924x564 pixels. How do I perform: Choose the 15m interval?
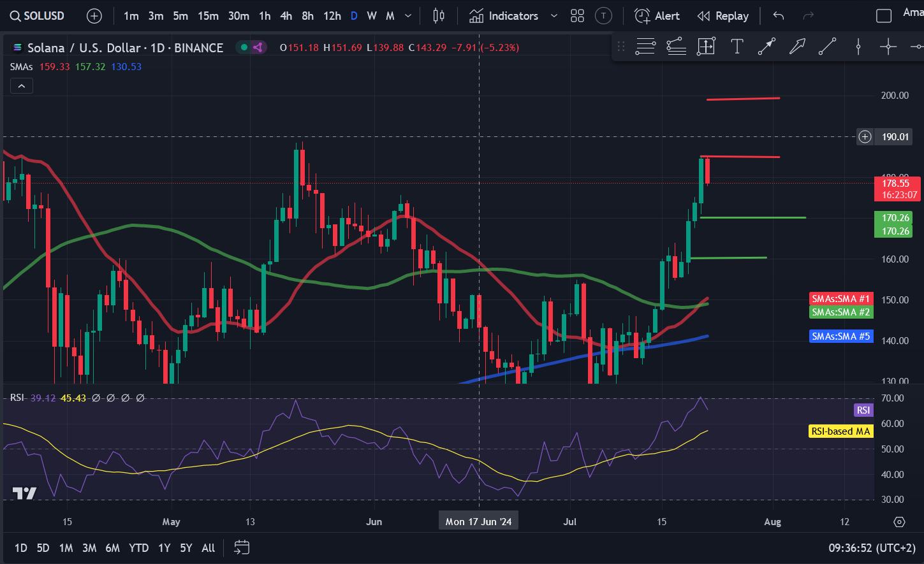point(208,16)
